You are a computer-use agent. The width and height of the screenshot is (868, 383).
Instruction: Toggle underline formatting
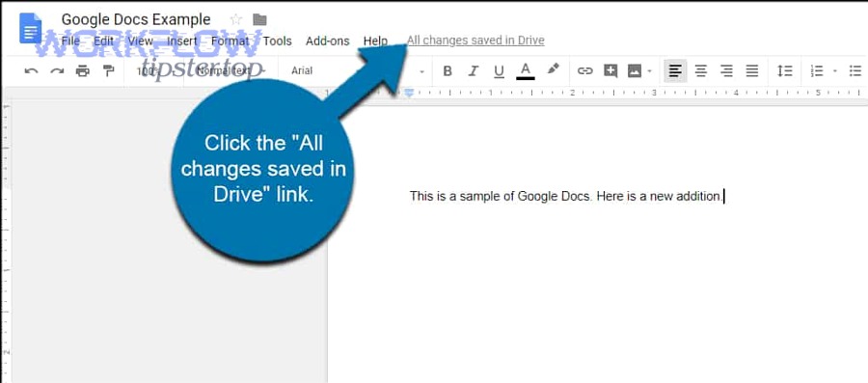[x=499, y=70]
